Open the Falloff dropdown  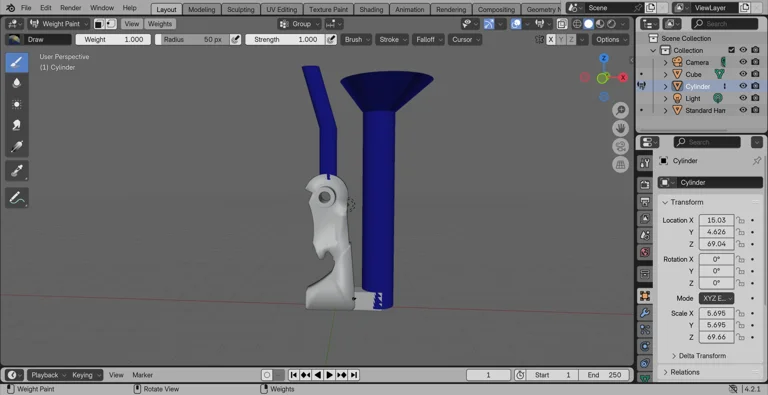pos(428,40)
